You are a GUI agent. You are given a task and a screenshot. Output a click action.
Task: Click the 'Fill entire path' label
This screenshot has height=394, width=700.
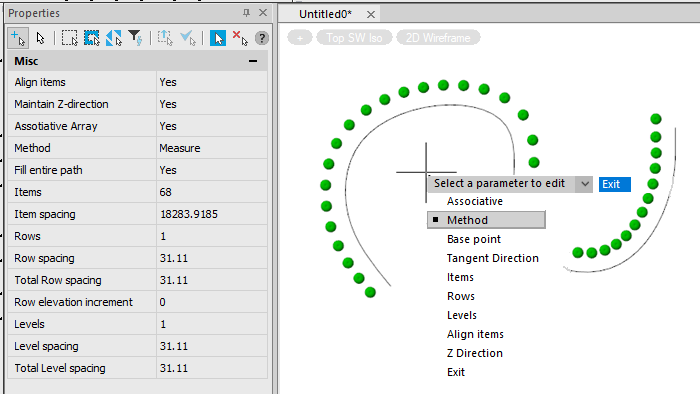pos(48,170)
